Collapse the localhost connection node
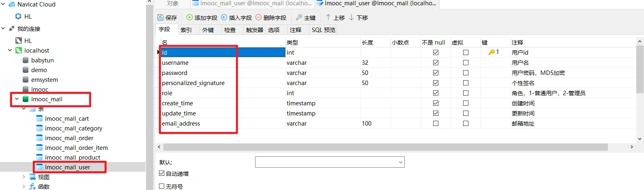 click(10, 51)
